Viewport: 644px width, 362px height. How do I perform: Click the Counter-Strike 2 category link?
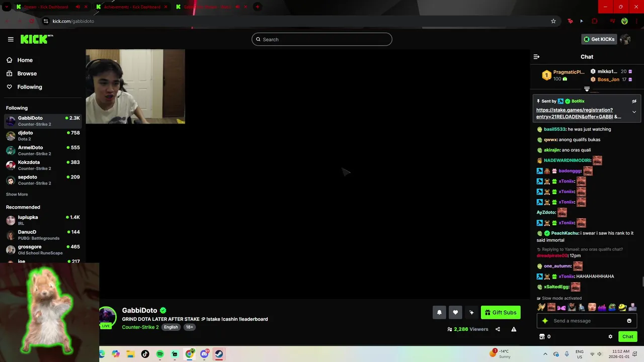coord(140,327)
